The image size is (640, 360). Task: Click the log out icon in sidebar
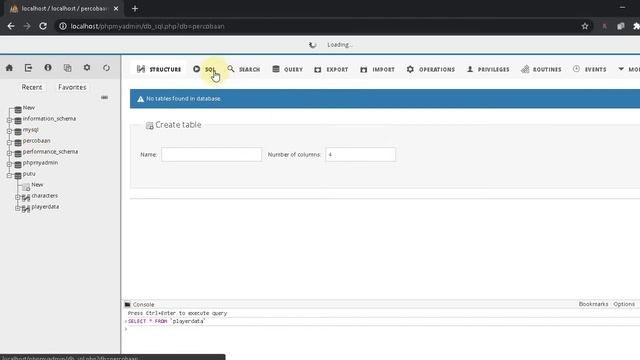pos(28,68)
